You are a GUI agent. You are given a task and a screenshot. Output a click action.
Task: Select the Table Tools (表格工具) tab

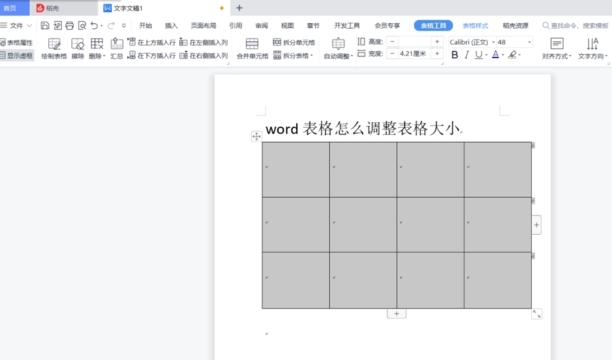click(433, 26)
